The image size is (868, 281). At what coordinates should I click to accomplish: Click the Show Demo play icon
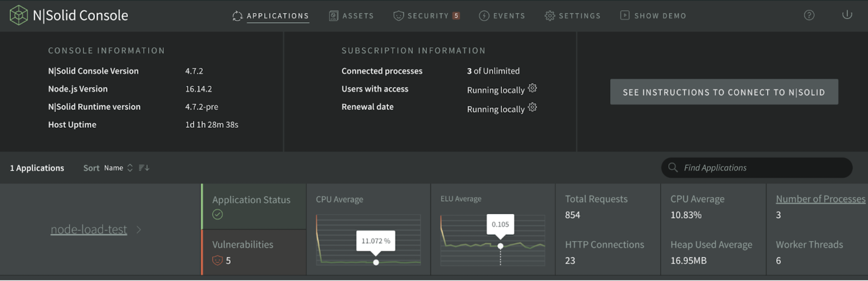[x=625, y=16]
